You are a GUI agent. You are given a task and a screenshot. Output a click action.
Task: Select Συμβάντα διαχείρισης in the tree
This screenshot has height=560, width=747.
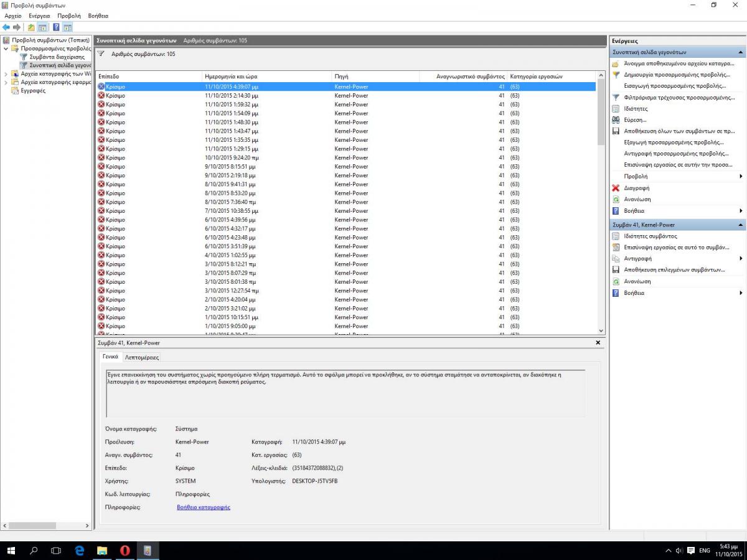tap(57, 57)
